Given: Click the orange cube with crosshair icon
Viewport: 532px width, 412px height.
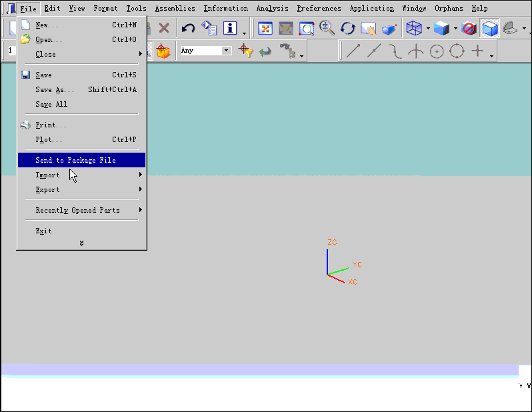Looking at the screenshot, I should click(163, 51).
